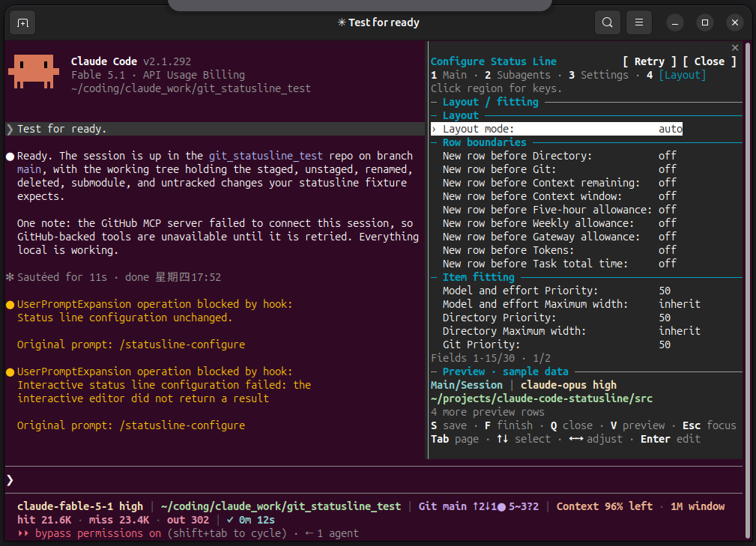This screenshot has width=756, height=546.
Task: Toggle New row before Context remaining
Action: click(x=560, y=183)
